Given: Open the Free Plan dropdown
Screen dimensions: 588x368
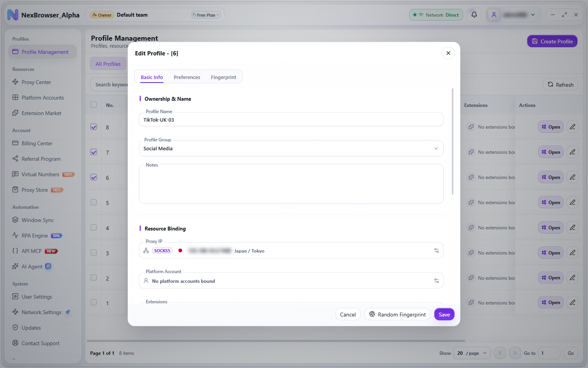Looking at the screenshot, I should click(206, 15).
